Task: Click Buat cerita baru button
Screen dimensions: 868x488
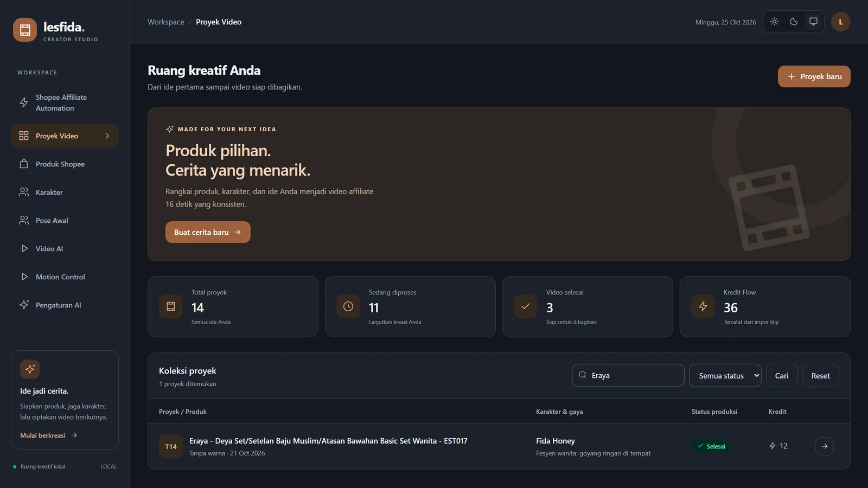Action: 208,232
